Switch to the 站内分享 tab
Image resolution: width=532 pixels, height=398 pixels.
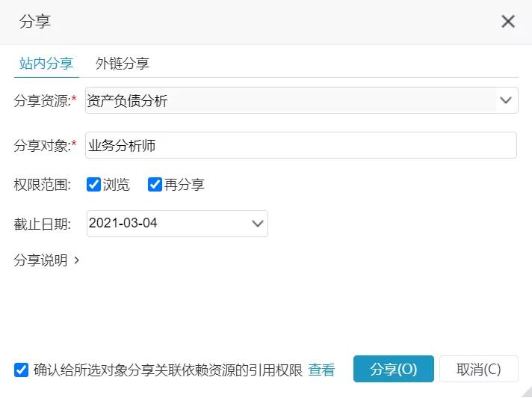click(x=46, y=64)
